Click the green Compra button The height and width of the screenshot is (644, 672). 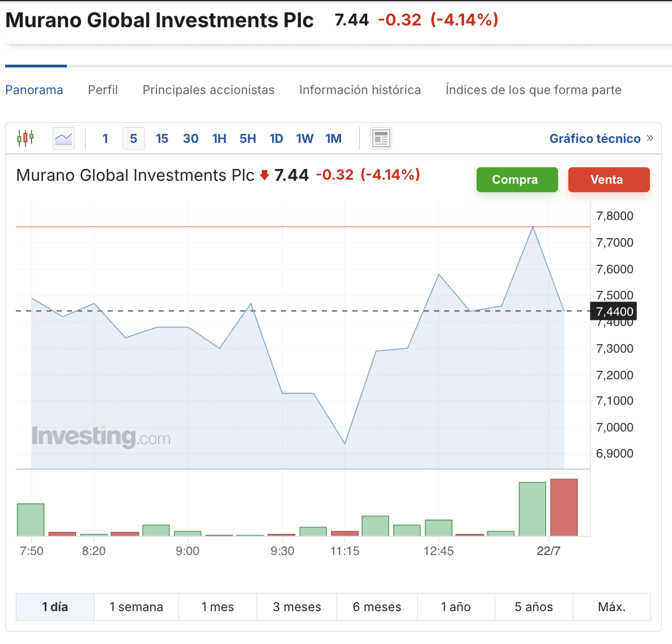click(517, 180)
